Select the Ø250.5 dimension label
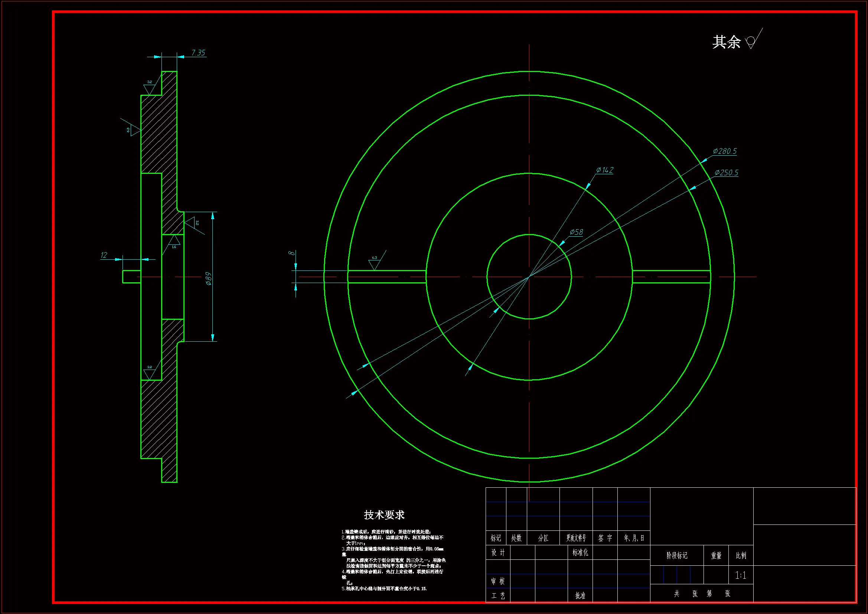Screen dimensions: 868x614 [x=726, y=173]
